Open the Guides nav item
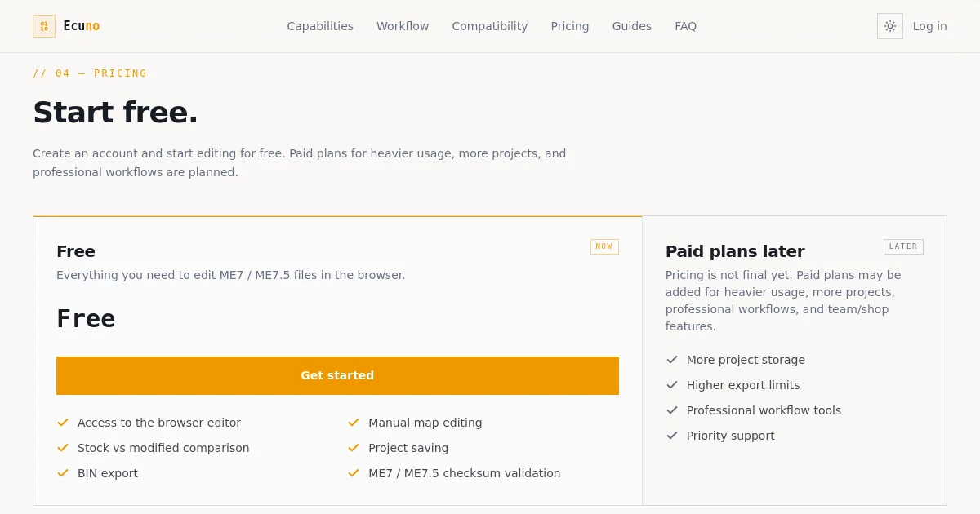 [632, 26]
